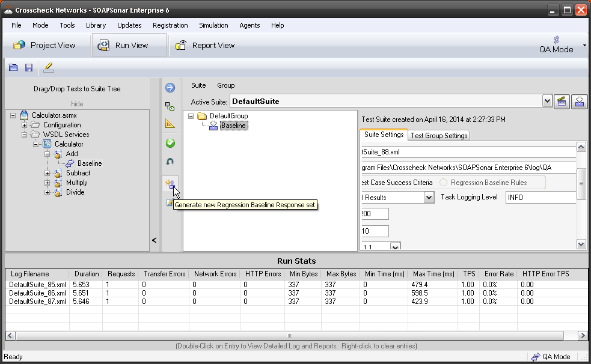Open the Mode menu
The height and width of the screenshot is (364, 591).
40,25
